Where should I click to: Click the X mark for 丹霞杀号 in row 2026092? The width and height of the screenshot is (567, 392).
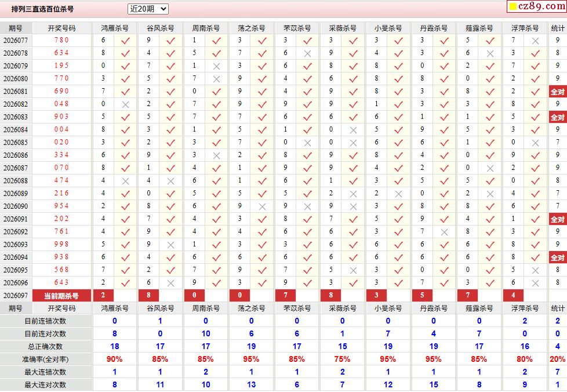[x=444, y=232]
